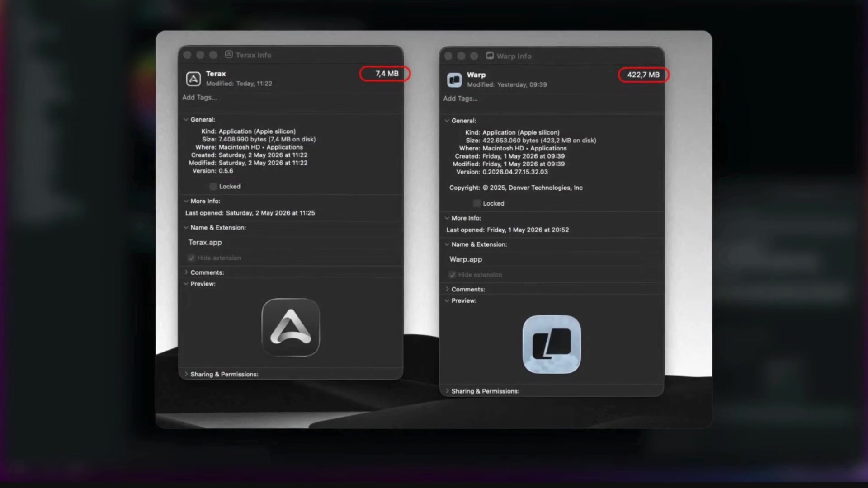868x488 pixels.
Task: Collapse Name & Extension in Warp Info
Action: [x=447, y=244]
